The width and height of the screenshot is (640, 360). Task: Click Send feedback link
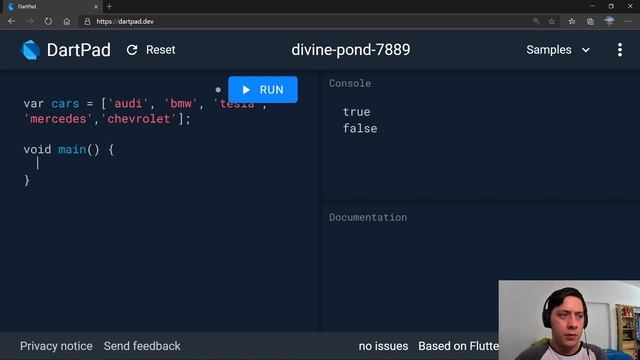click(x=142, y=346)
